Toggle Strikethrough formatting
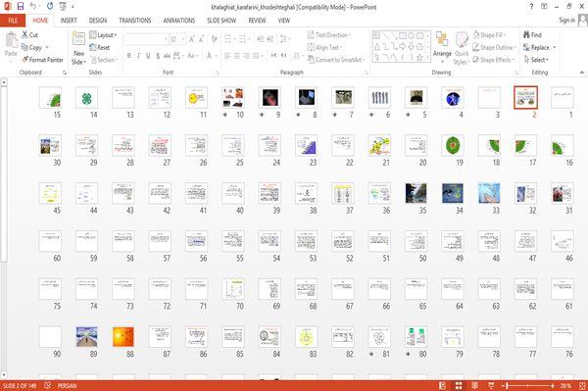Image resolution: width=588 pixels, height=391 pixels. [167, 56]
